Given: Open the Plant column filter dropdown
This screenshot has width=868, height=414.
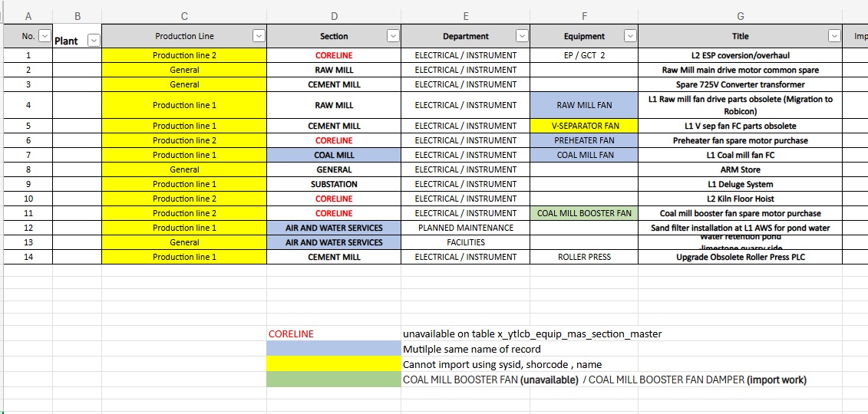Looking at the screenshot, I should (94, 41).
